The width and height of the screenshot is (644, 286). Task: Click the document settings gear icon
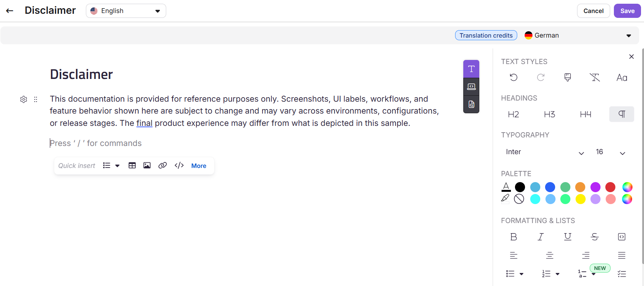coord(23,99)
